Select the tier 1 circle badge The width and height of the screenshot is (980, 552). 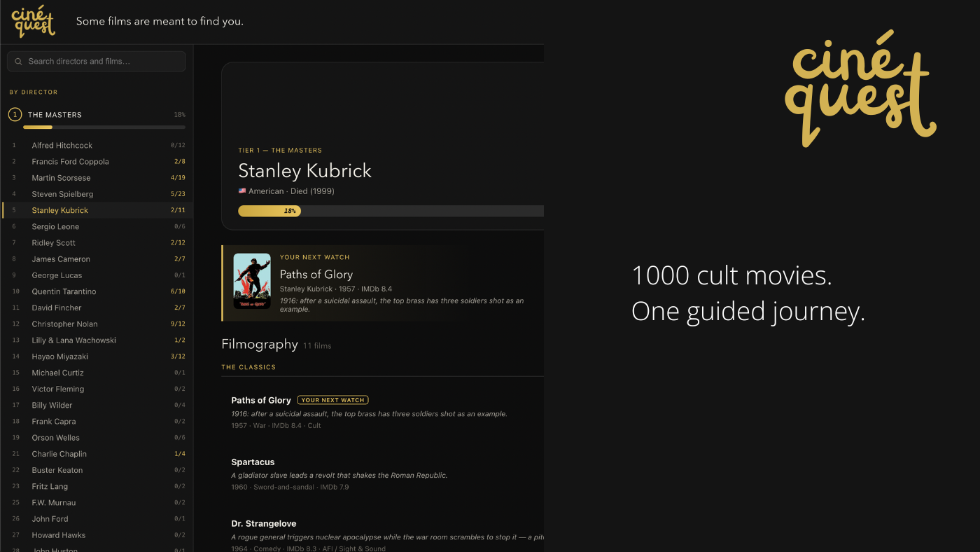[15, 114]
